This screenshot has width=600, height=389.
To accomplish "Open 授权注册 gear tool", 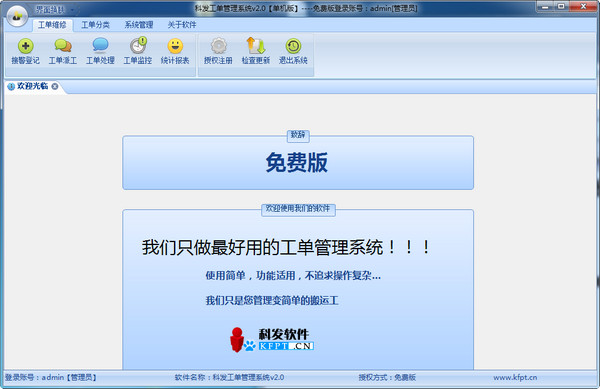I will pyautogui.click(x=218, y=51).
